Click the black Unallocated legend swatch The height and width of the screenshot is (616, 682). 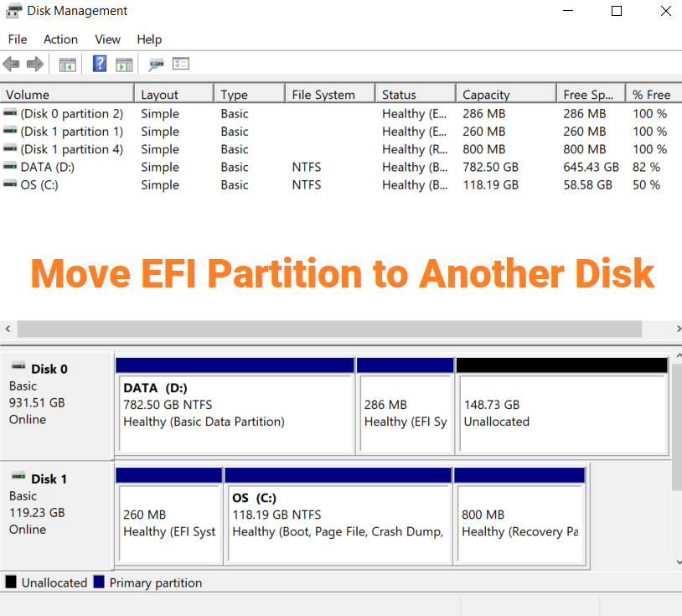pyautogui.click(x=9, y=582)
